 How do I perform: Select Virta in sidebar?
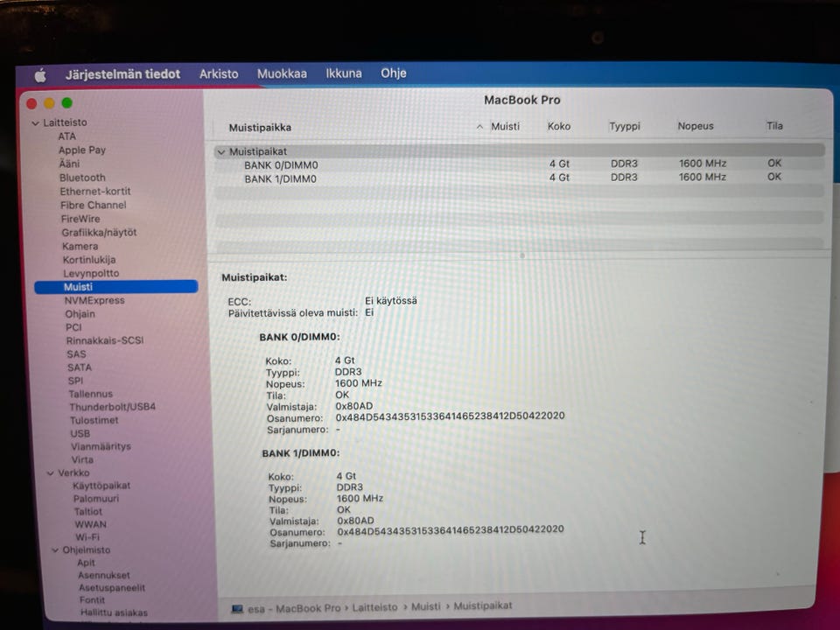click(x=82, y=460)
